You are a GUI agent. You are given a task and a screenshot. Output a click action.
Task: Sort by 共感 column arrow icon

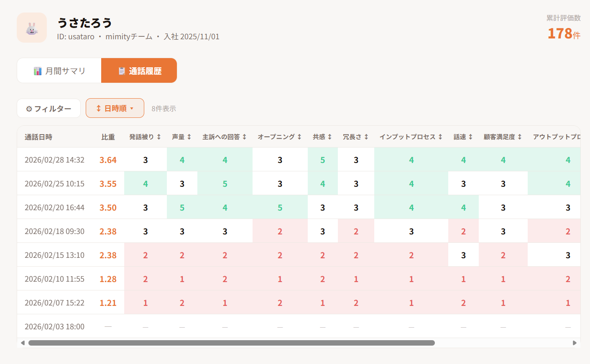click(x=330, y=137)
